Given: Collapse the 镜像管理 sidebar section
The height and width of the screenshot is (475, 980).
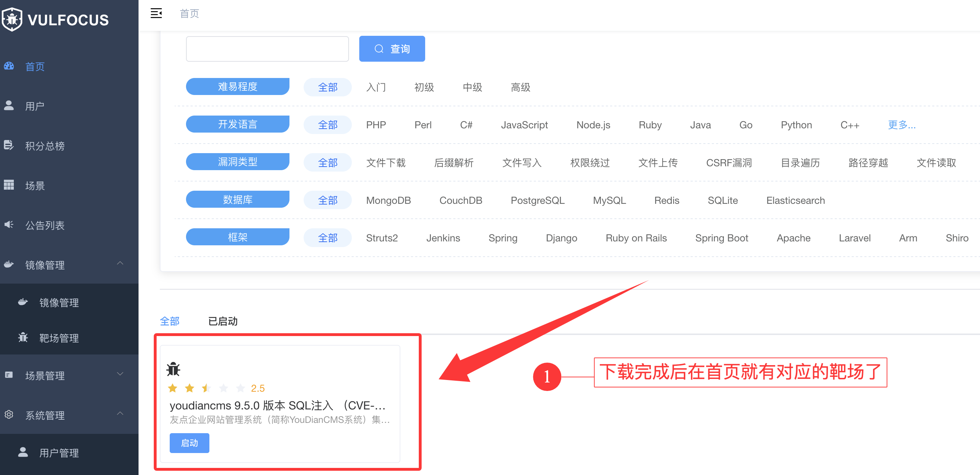Looking at the screenshot, I should (x=120, y=263).
